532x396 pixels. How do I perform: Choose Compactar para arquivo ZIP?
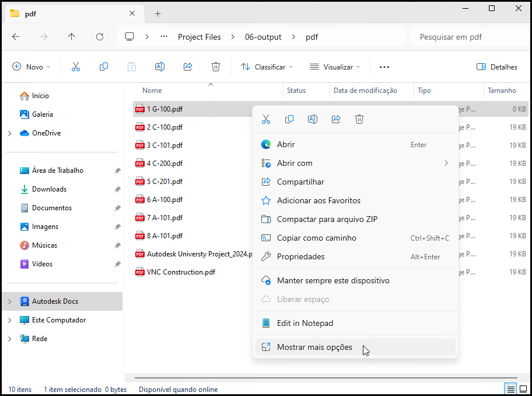[x=355, y=219]
